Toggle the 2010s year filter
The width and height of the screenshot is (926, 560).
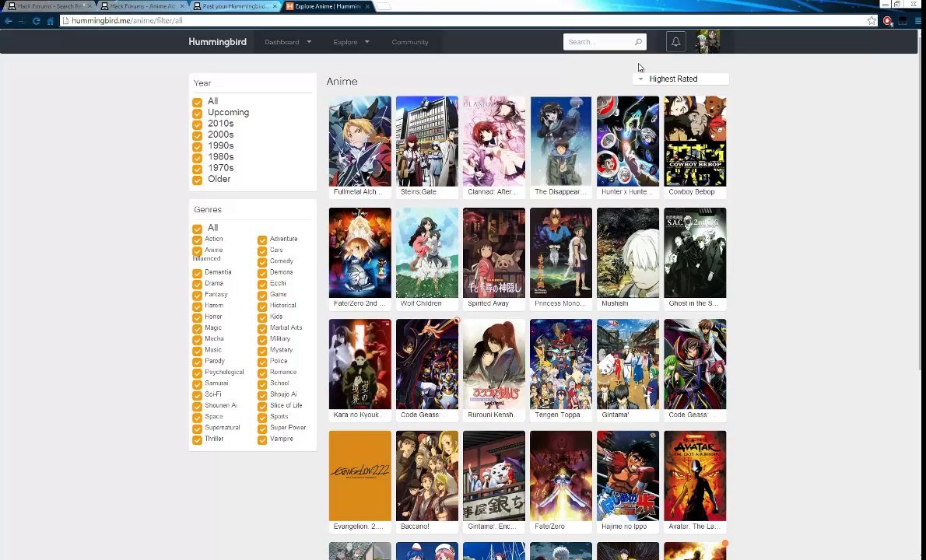(x=197, y=124)
